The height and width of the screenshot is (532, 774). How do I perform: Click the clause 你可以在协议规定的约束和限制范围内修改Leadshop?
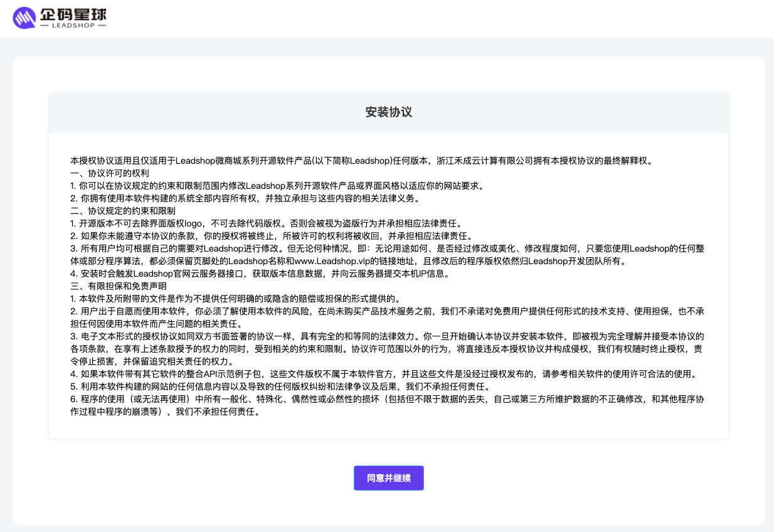277,186
